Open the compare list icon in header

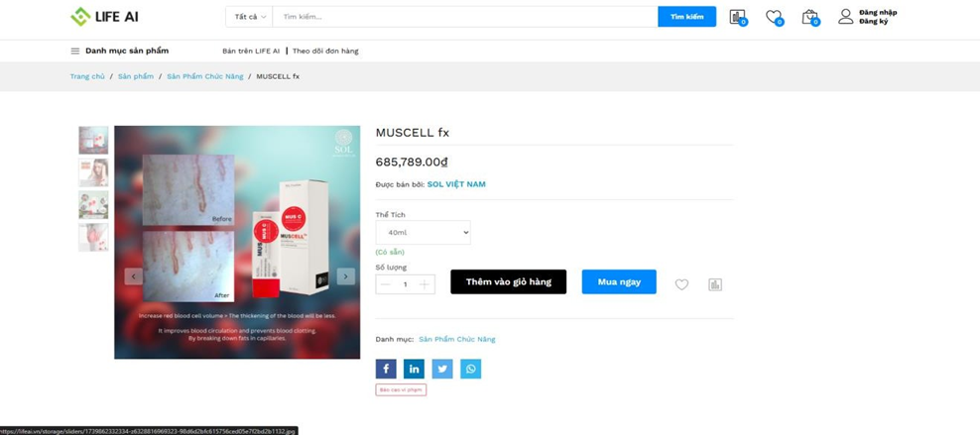pyautogui.click(x=737, y=17)
